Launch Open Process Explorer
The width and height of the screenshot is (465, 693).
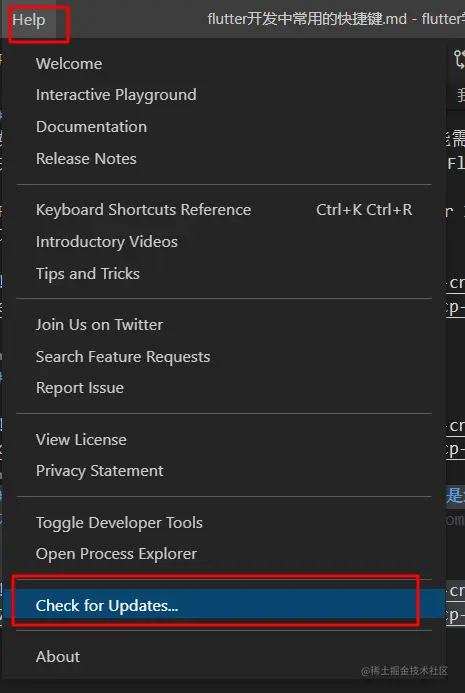click(x=224, y=554)
